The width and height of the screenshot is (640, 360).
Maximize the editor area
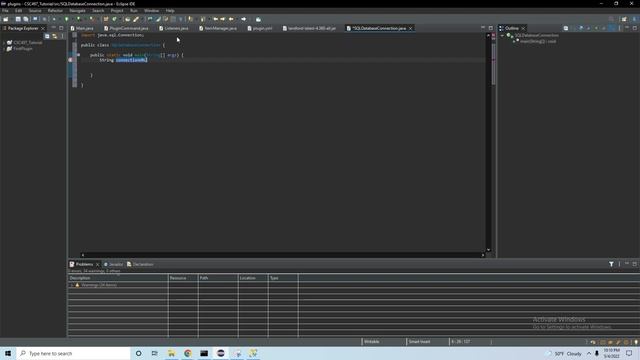pyautogui.click(x=491, y=28)
